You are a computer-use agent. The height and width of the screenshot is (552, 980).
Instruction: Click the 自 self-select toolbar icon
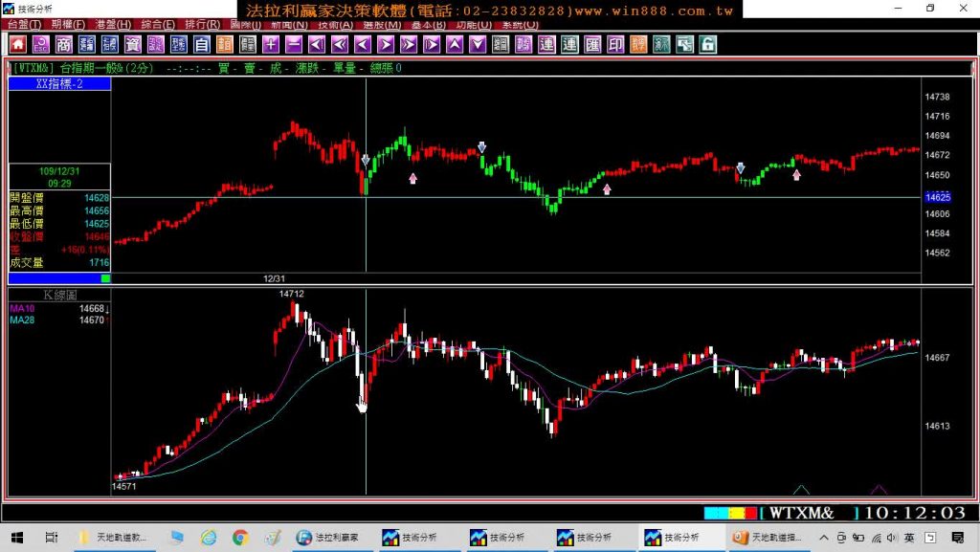201,44
